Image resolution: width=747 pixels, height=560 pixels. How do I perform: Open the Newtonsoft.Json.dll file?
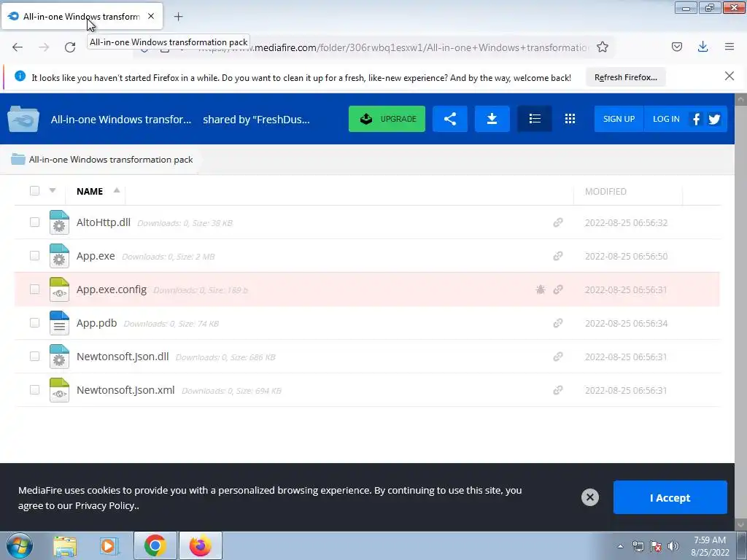(x=123, y=356)
